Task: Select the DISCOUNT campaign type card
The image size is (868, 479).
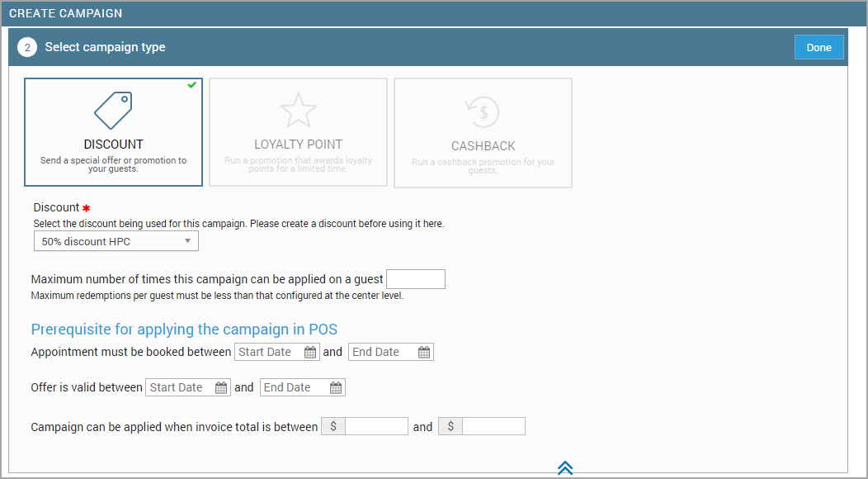Action: 114,132
